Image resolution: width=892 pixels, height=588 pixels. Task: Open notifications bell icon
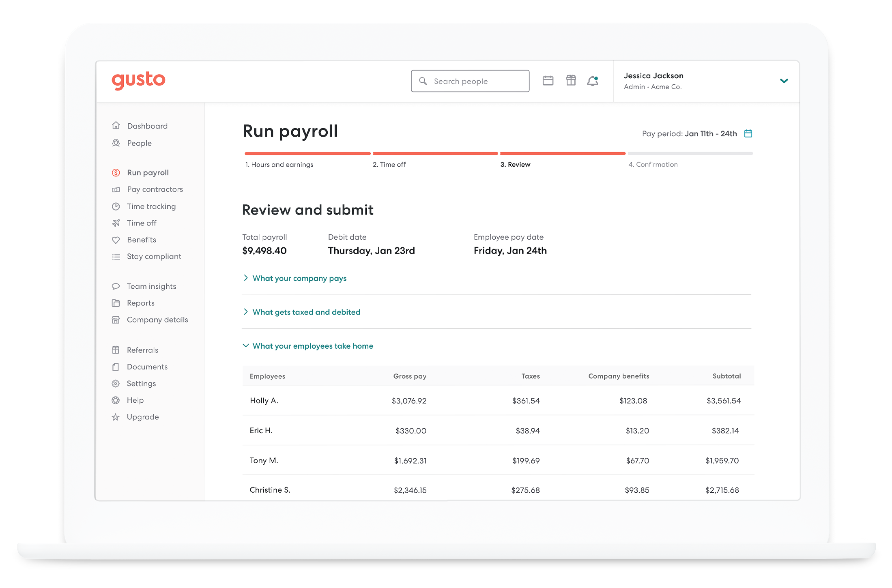coord(593,81)
